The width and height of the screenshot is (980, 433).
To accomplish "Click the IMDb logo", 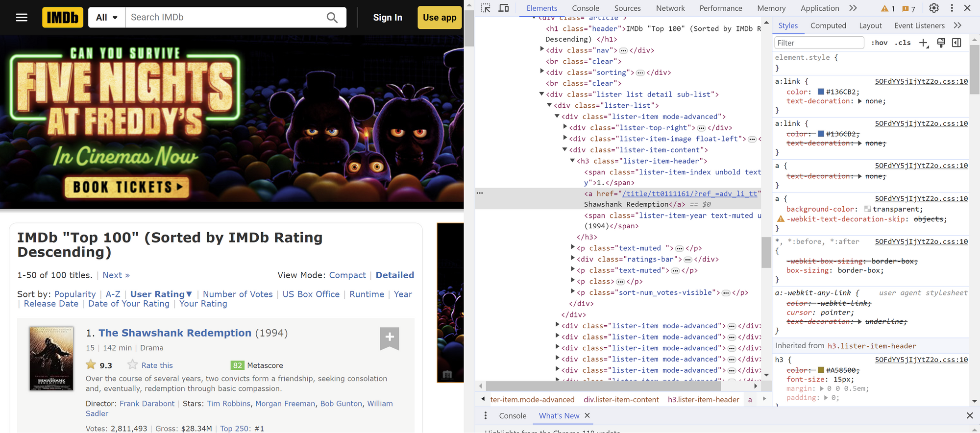I will pos(63,18).
